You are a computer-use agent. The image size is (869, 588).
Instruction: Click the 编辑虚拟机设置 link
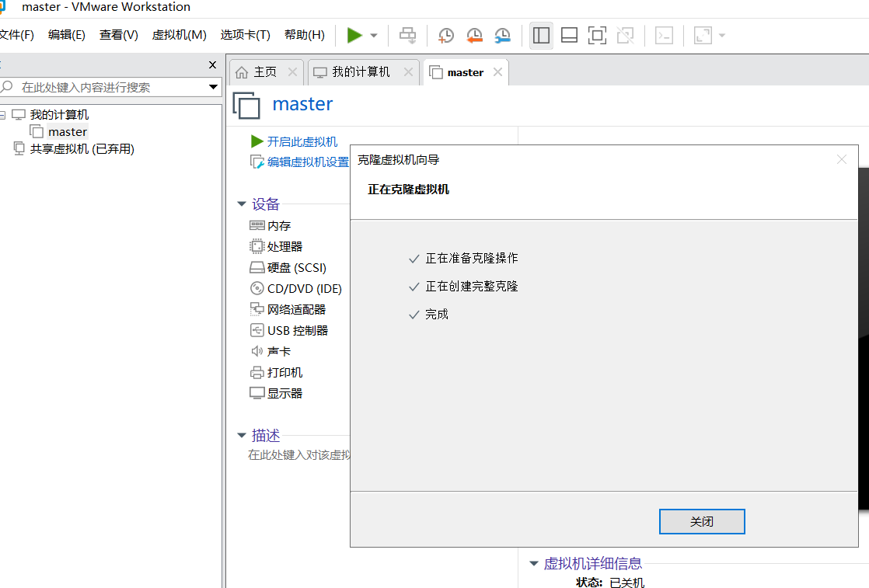308,162
